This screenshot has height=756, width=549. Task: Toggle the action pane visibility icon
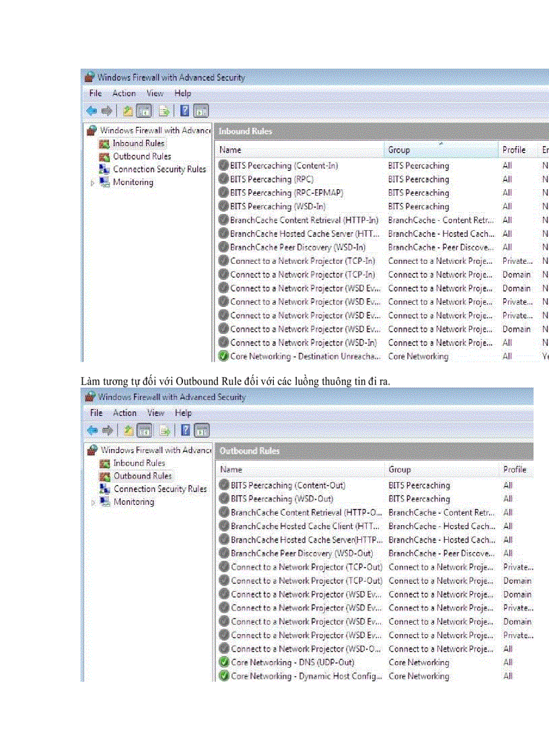202,110
